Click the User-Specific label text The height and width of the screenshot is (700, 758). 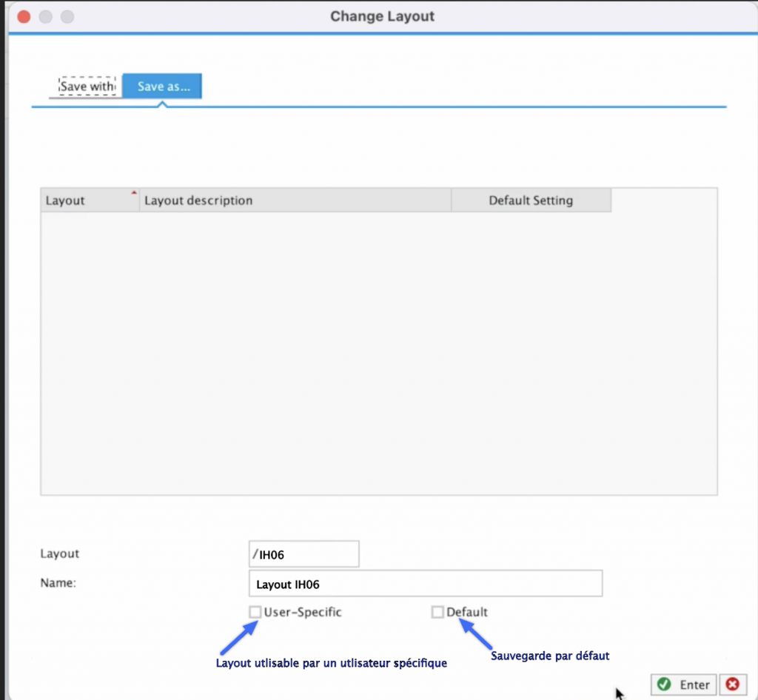303,612
